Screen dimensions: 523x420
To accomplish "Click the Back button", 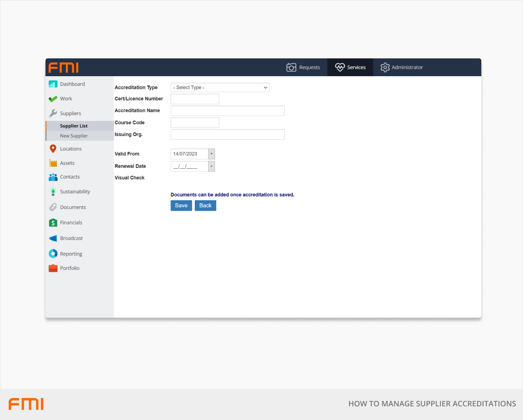I will point(205,205).
